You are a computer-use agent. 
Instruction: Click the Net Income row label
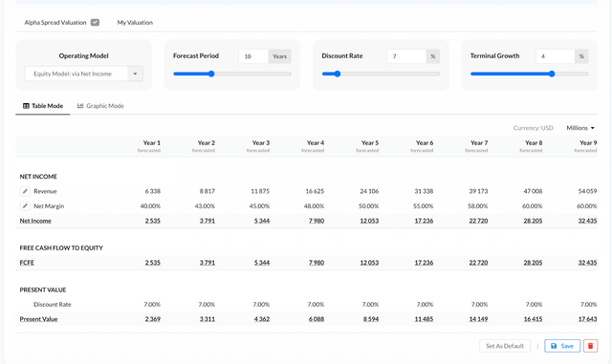pos(35,221)
